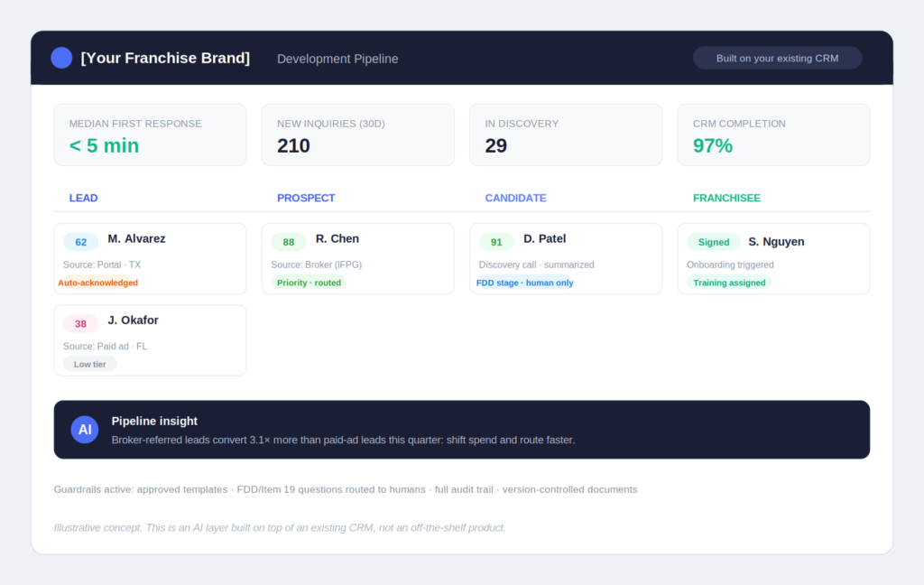Image resolution: width=924 pixels, height=585 pixels.
Task: Click the text Source: Broker (IFPG)
Action: (x=317, y=265)
